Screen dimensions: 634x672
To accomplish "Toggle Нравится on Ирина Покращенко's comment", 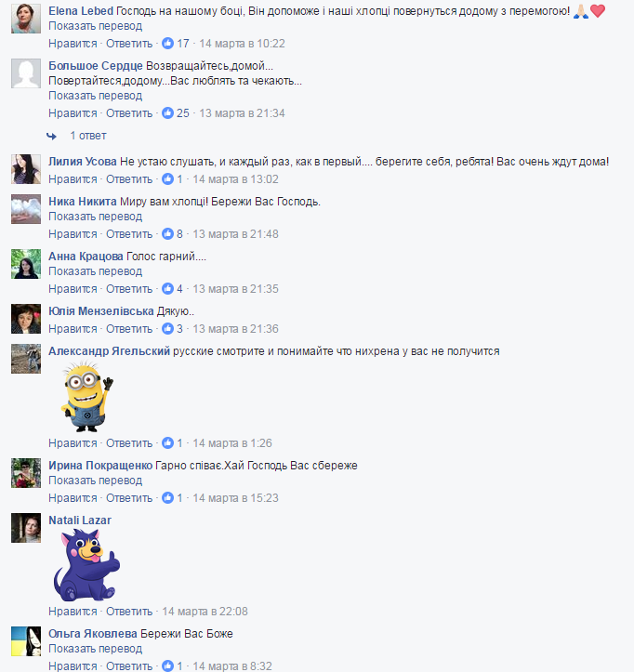I will coord(73,498).
